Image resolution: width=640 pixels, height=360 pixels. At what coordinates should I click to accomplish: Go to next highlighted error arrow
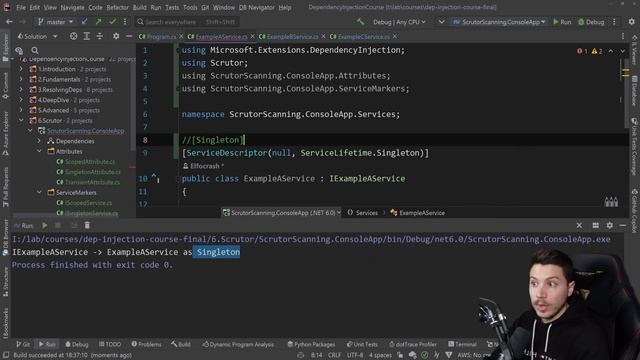tap(622, 51)
